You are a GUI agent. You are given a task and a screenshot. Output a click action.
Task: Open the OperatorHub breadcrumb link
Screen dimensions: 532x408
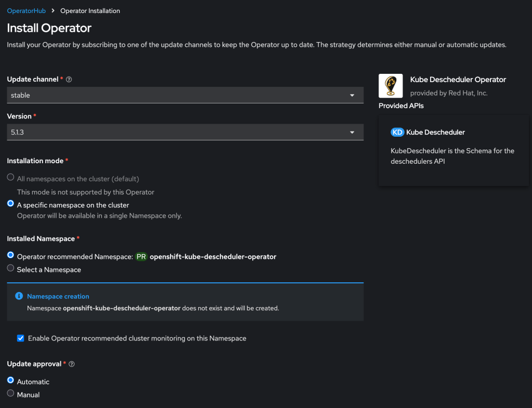point(27,11)
